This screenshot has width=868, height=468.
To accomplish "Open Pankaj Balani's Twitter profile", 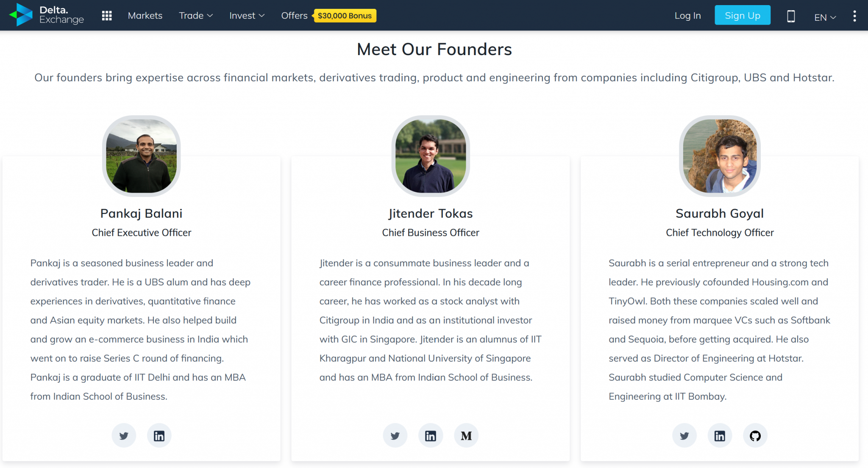I will (x=124, y=435).
